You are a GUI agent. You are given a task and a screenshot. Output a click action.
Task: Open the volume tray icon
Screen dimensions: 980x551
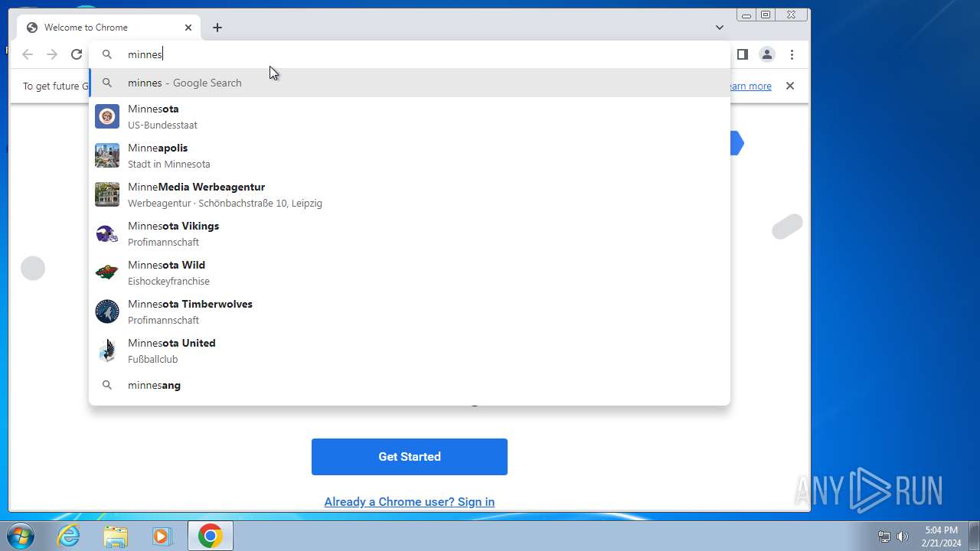[x=903, y=536]
